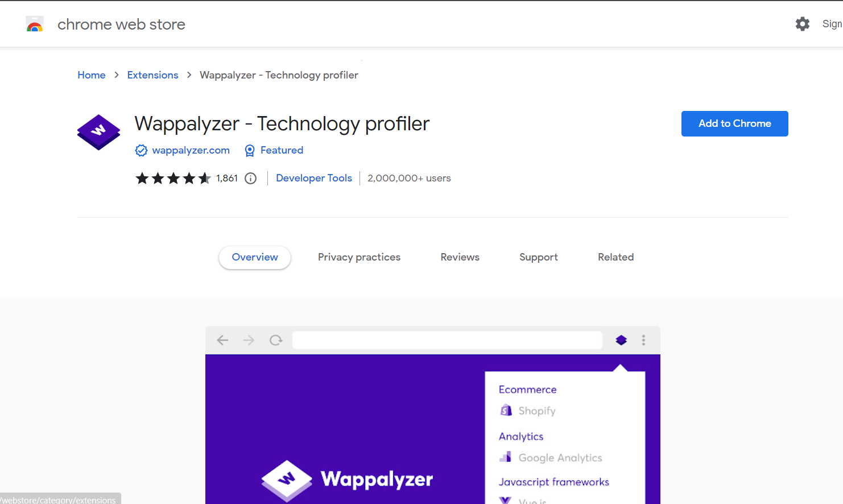
Task: Open the Reviews tab
Action: 460,257
